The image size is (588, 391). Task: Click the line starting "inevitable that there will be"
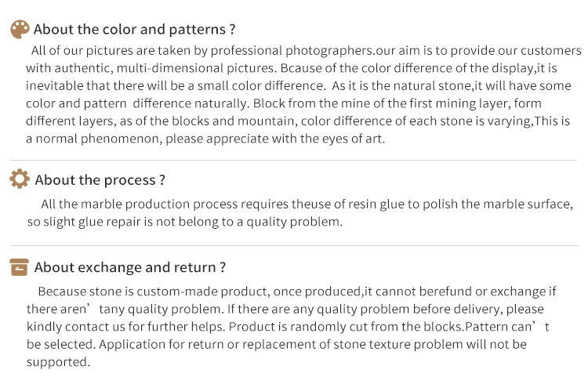[x=302, y=85]
